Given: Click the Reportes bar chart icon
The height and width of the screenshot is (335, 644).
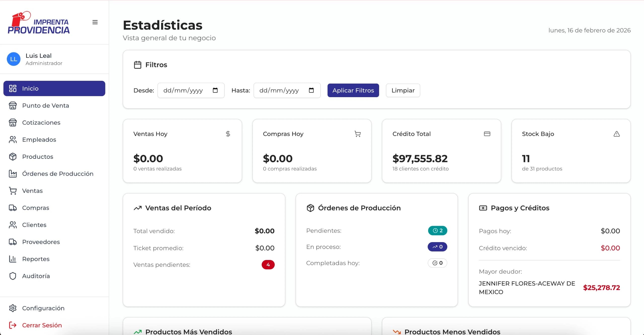Looking at the screenshot, I should (x=13, y=259).
